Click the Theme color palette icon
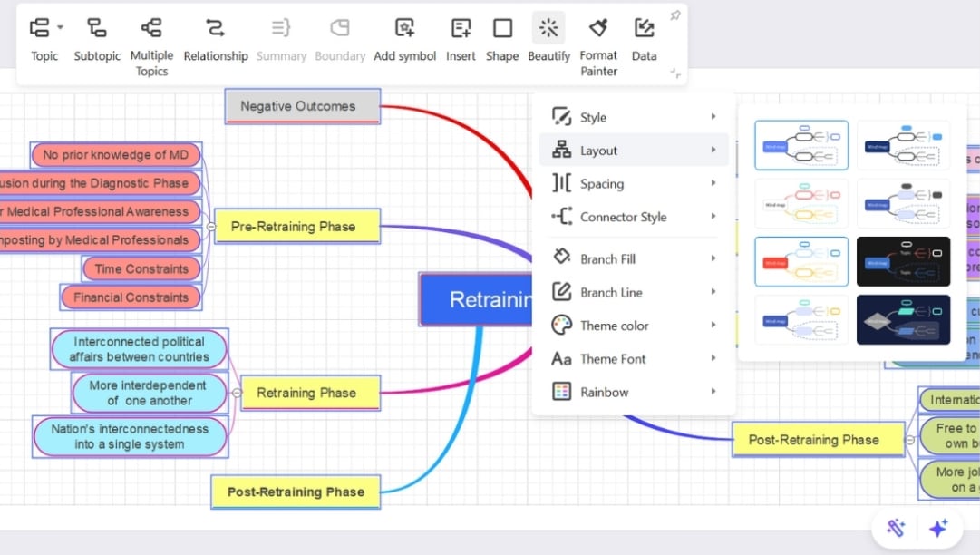 tap(561, 325)
